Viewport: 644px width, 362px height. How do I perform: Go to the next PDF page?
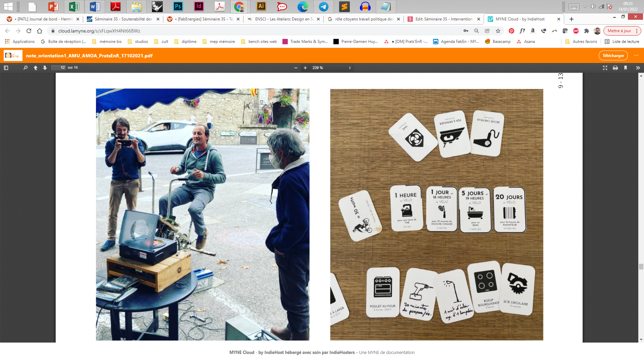(45, 68)
